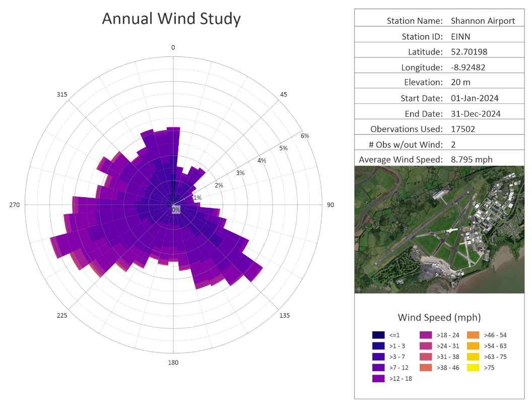Click the Annual Wind Study title
The height and width of the screenshot is (410, 532).
[x=171, y=19]
